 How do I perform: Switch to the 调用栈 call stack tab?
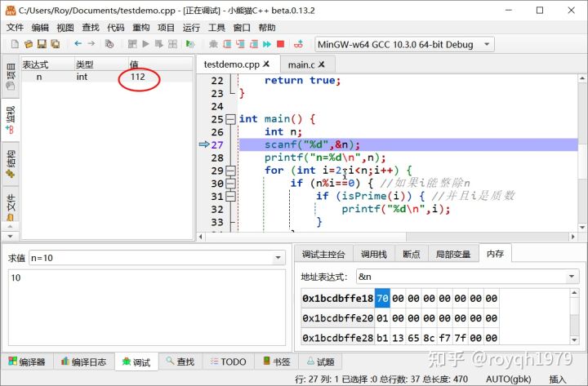point(373,255)
